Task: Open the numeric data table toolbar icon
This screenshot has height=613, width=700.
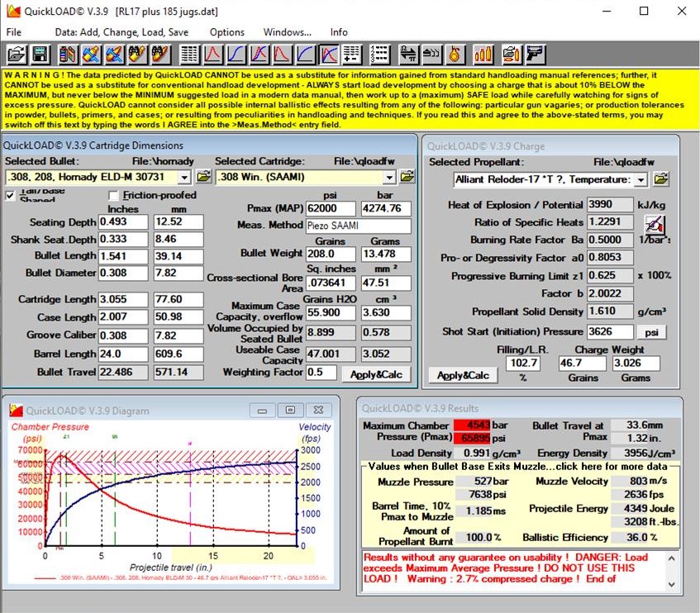Action: [189, 55]
